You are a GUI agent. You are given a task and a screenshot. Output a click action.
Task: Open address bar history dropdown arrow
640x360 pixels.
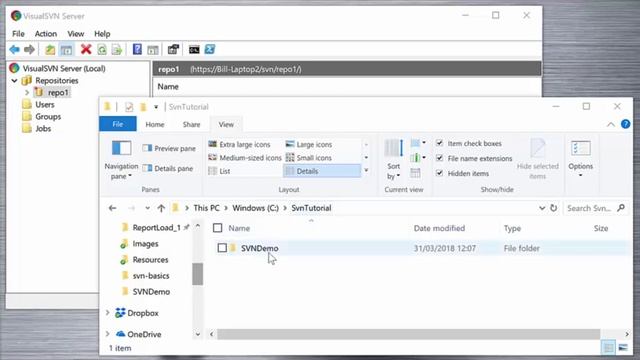point(542,208)
